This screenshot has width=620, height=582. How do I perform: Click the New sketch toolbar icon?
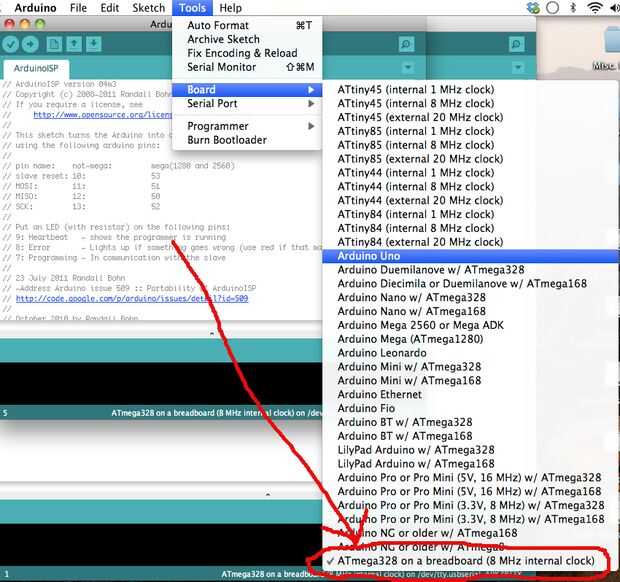tap(54, 44)
